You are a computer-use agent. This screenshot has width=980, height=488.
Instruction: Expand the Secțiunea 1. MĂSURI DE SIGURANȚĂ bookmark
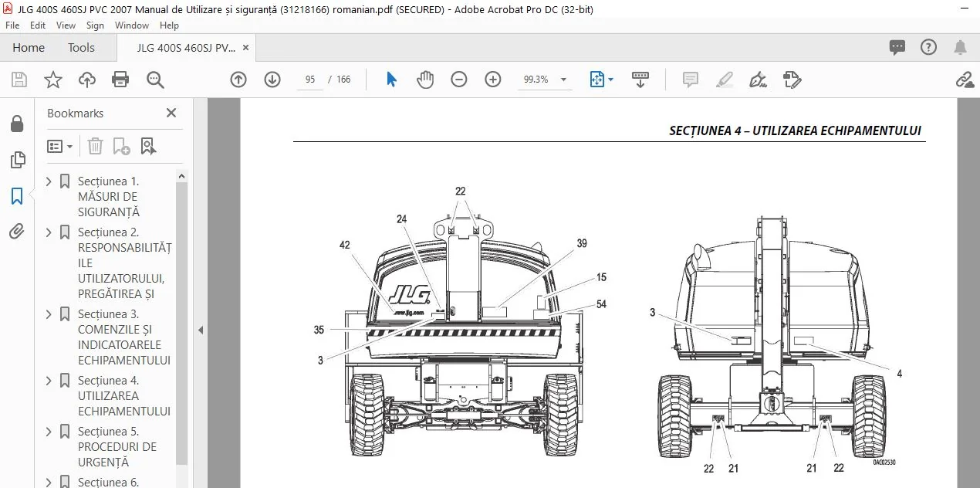(49, 181)
